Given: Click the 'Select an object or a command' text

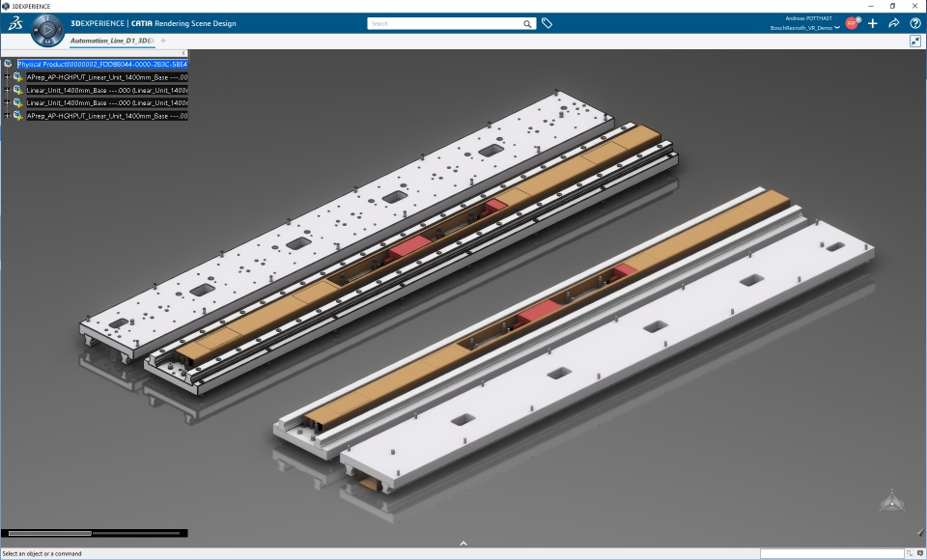Looking at the screenshot, I should tap(42, 553).
